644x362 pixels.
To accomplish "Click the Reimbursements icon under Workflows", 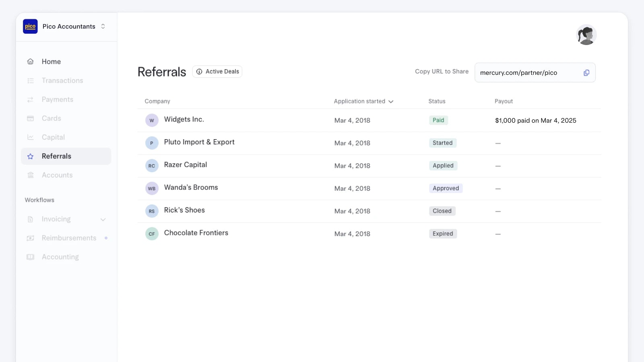I will pyautogui.click(x=30, y=238).
